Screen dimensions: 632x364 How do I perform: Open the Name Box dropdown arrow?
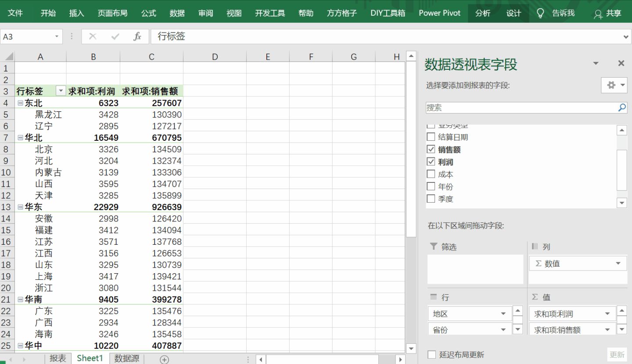point(57,37)
